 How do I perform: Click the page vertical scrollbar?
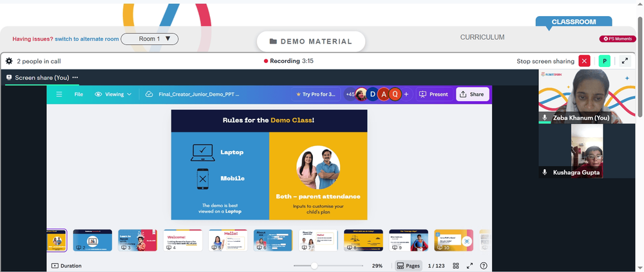641,66
